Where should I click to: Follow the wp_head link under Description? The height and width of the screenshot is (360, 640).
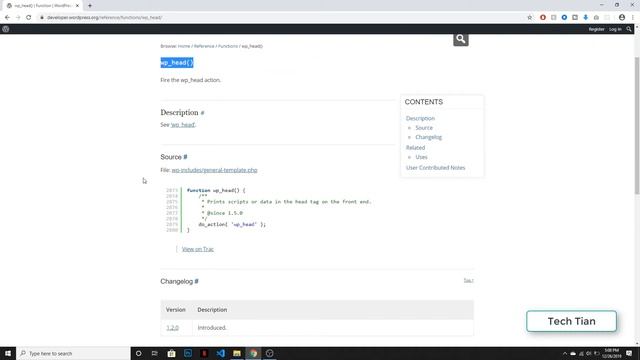pyautogui.click(x=183, y=125)
